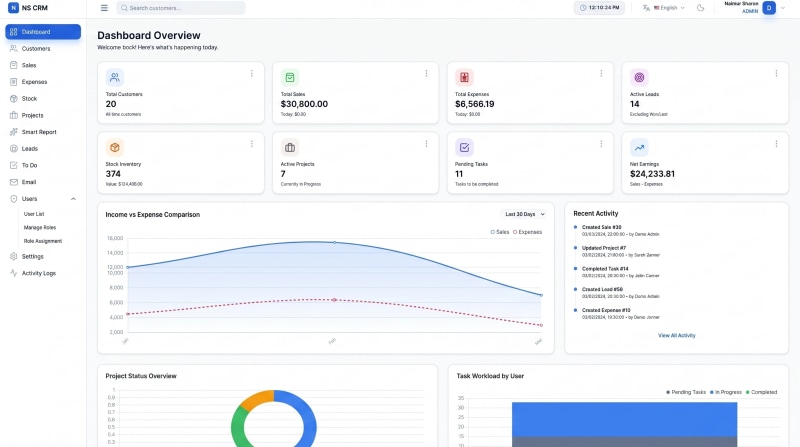Click the Total Customers card icon
Viewport: 800px width, 447px height.
(115, 78)
